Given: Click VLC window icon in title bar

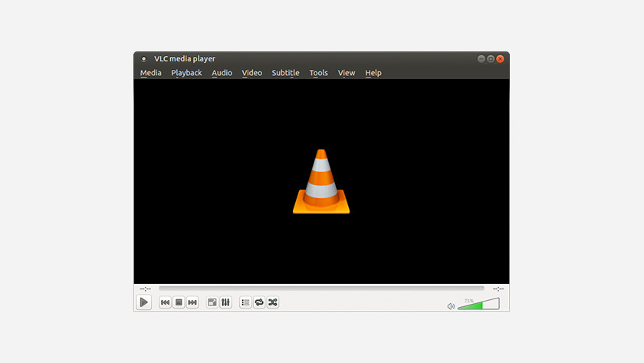Looking at the screenshot, I should click(x=144, y=59).
